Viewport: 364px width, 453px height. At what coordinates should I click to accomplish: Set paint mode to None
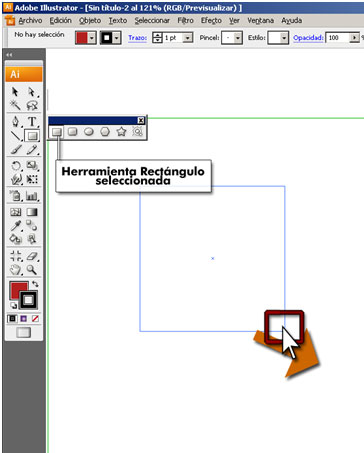tap(35, 319)
